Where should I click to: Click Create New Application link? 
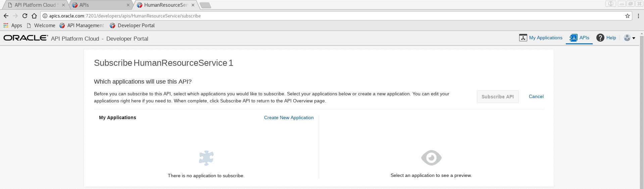pyautogui.click(x=289, y=117)
